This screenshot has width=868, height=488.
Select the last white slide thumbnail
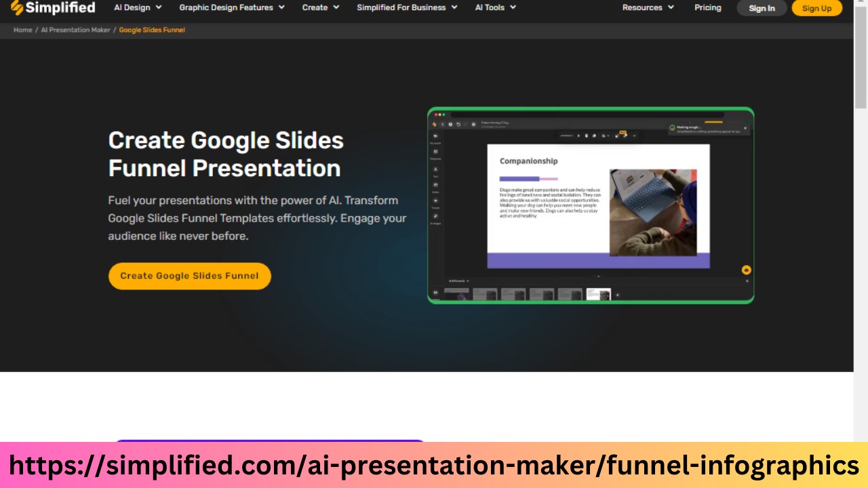(599, 294)
